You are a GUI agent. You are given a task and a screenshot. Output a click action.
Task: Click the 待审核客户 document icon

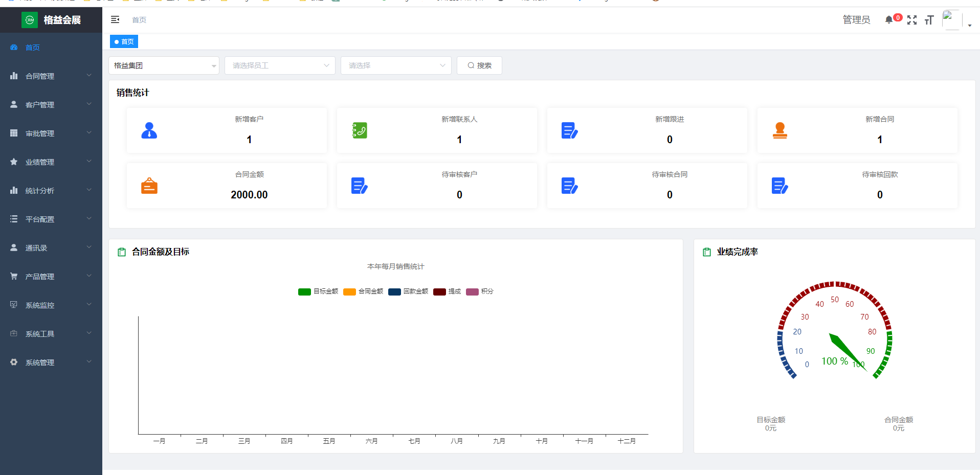(360, 186)
